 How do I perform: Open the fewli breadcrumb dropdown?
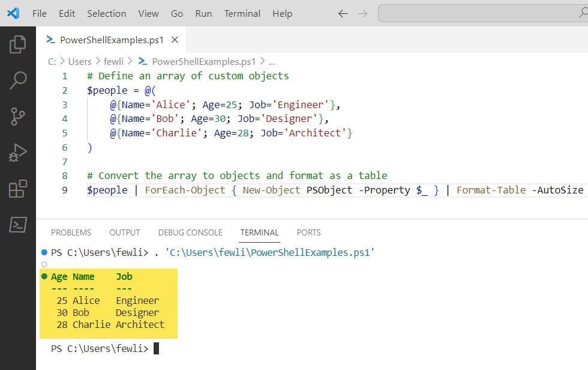click(113, 61)
